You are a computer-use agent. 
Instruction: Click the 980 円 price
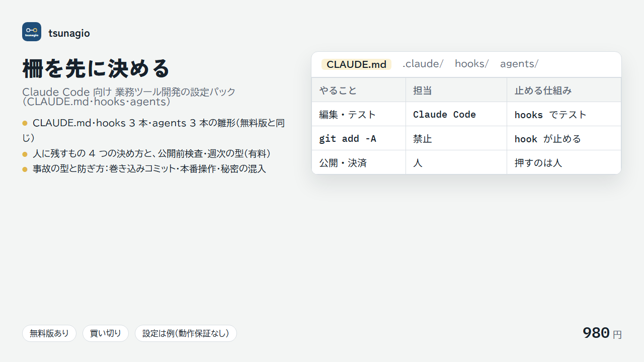pos(602,333)
